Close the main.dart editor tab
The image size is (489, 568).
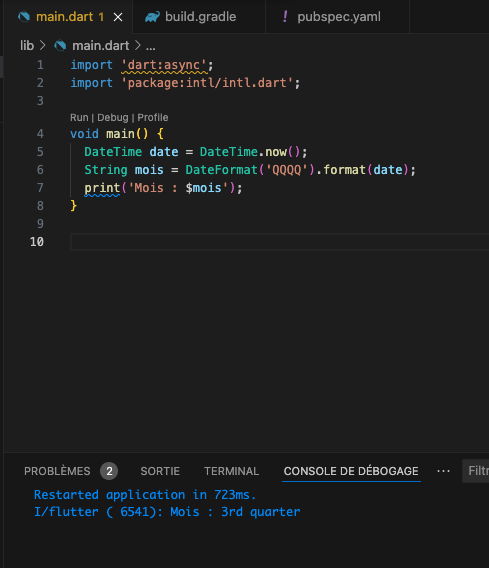118,17
